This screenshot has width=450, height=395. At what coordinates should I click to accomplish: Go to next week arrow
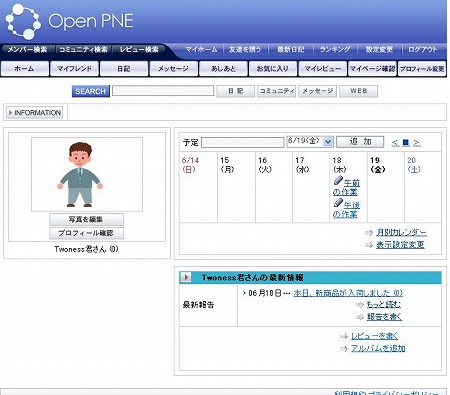(x=416, y=143)
